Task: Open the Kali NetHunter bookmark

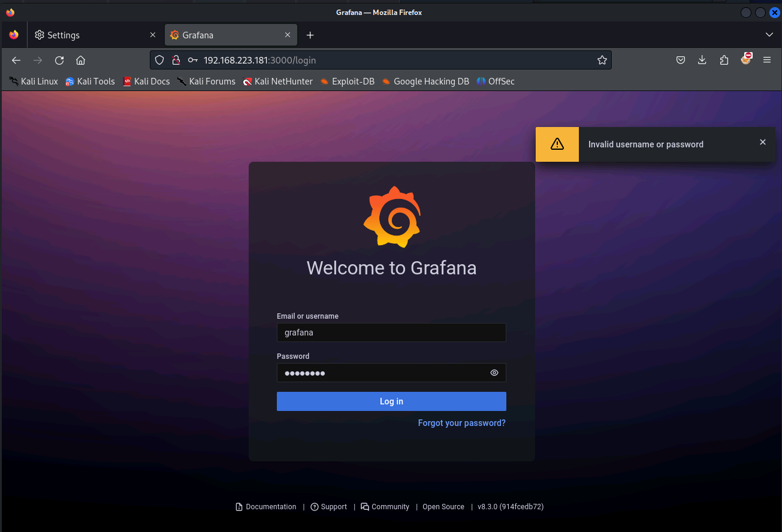Action: click(277, 81)
